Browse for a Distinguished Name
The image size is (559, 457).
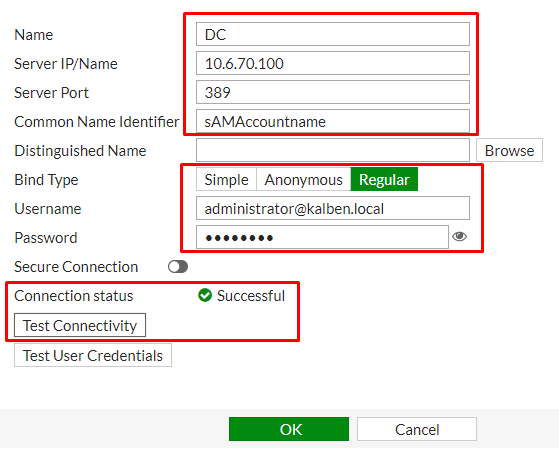coord(509,150)
